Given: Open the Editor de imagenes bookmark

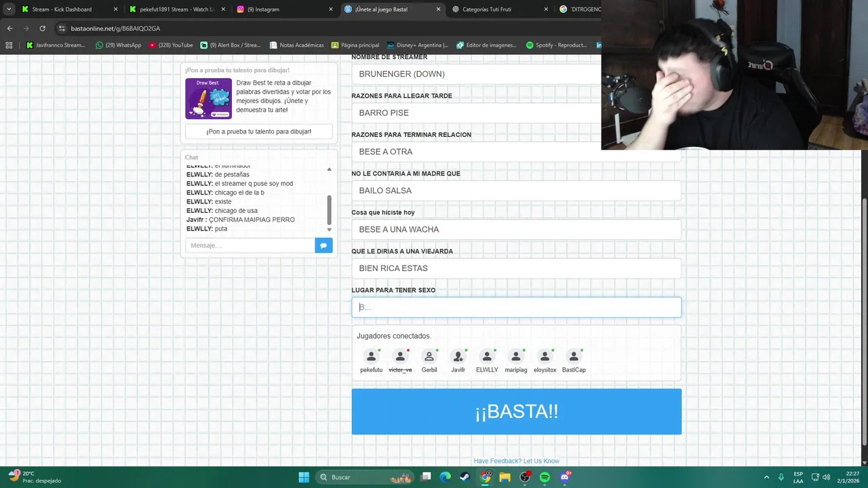Looking at the screenshot, I should (x=487, y=45).
